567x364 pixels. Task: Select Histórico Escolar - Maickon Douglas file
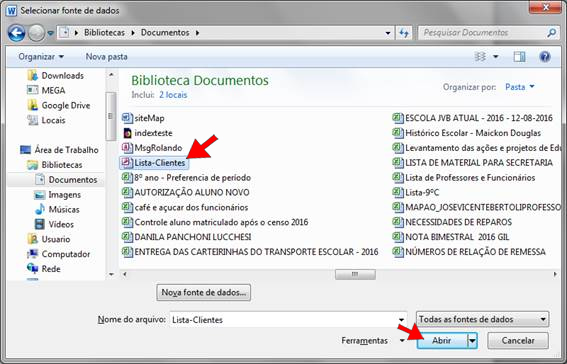pos(467,133)
